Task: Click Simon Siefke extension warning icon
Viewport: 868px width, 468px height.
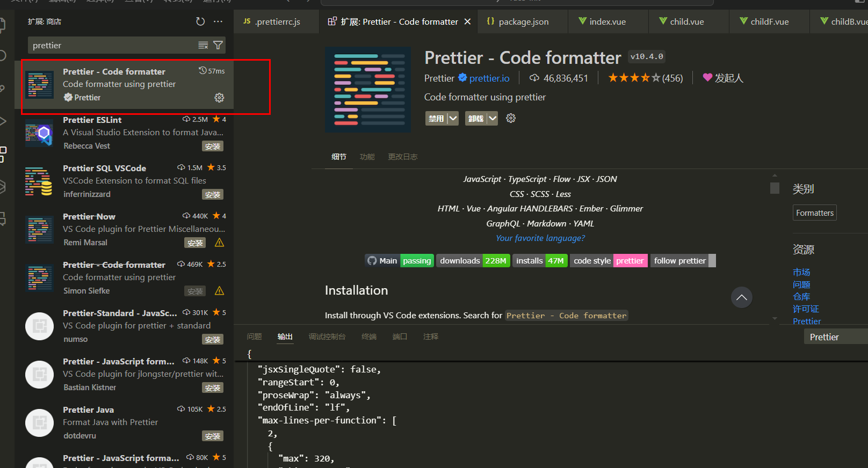Action: 219,291
